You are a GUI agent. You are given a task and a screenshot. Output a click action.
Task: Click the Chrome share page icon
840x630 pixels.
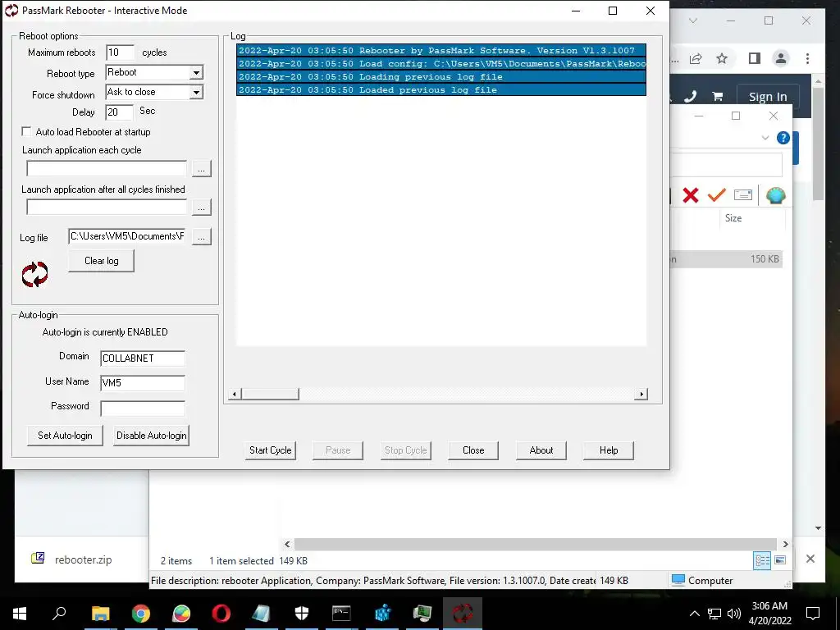(696, 58)
